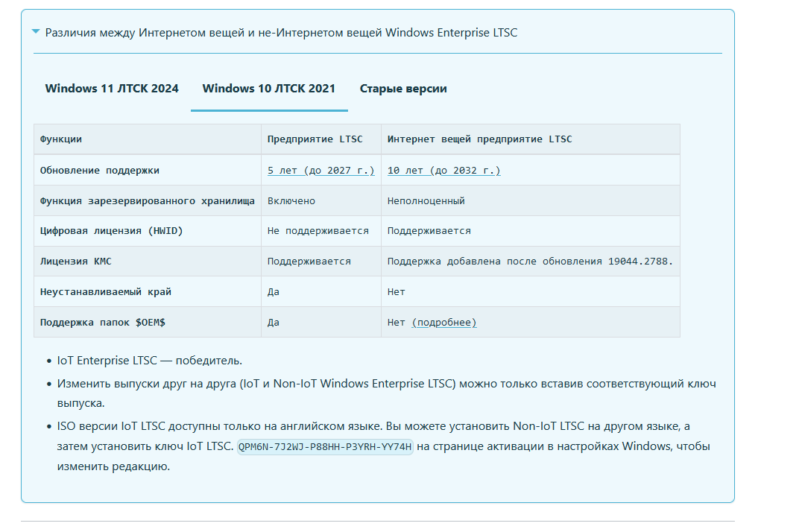799x532 pixels.
Task: Click the Цифровая лицензия (HWID) row label
Action: [111, 231]
